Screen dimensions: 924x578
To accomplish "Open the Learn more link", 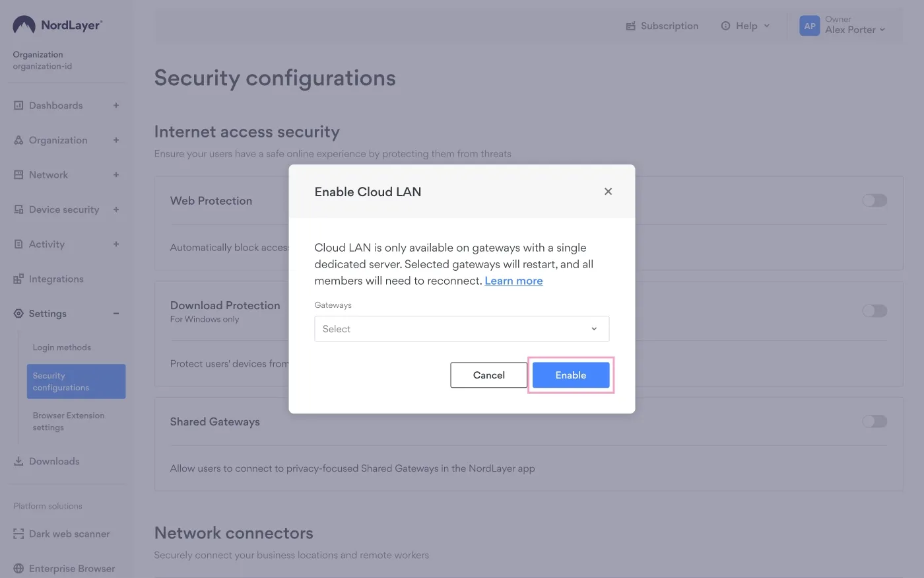I will click(x=513, y=280).
